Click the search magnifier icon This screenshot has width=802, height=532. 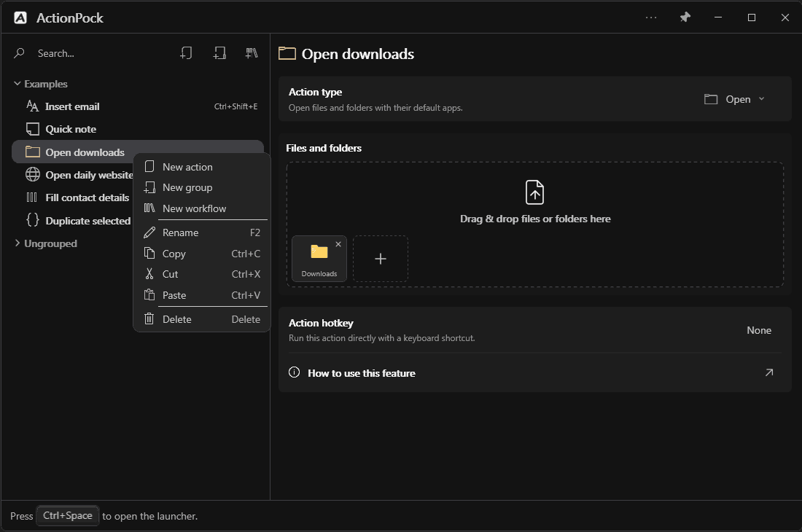(x=20, y=53)
